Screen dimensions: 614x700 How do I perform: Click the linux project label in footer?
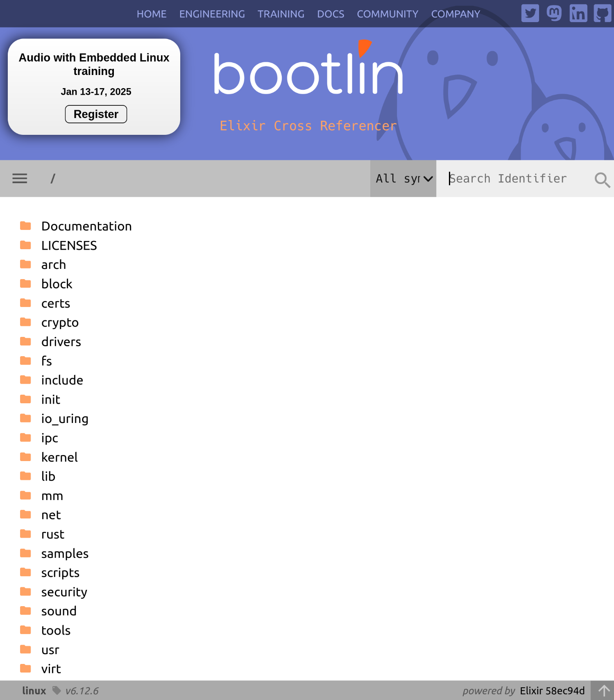pos(34,691)
